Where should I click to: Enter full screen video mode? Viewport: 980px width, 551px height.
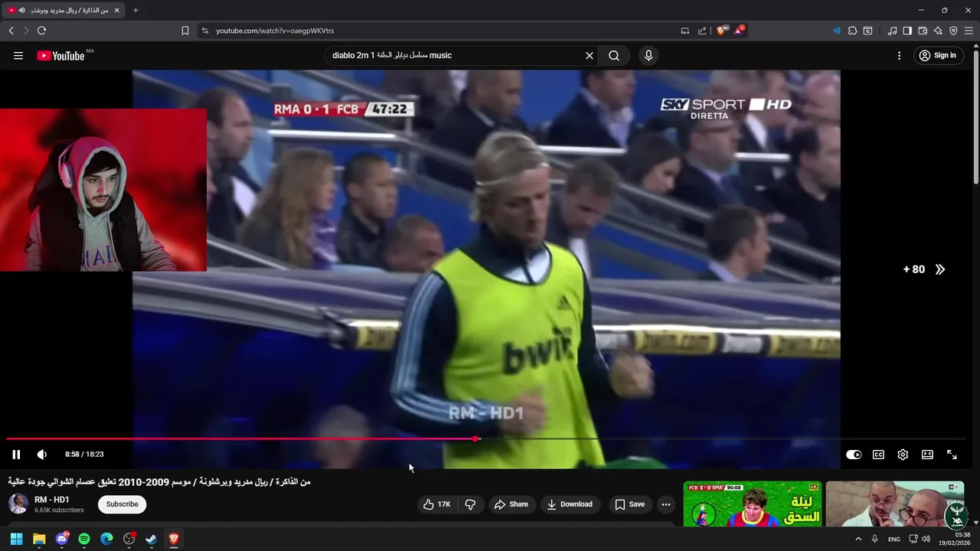tap(952, 455)
